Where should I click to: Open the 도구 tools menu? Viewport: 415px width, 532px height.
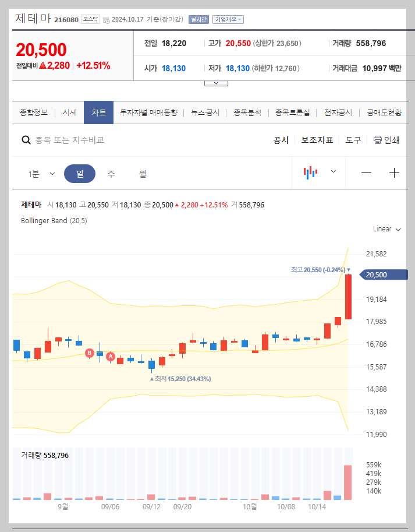click(352, 140)
